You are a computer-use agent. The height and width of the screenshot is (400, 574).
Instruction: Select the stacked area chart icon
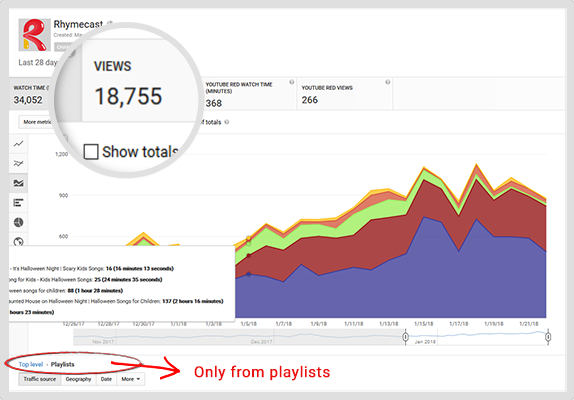[x=18, y=183]
